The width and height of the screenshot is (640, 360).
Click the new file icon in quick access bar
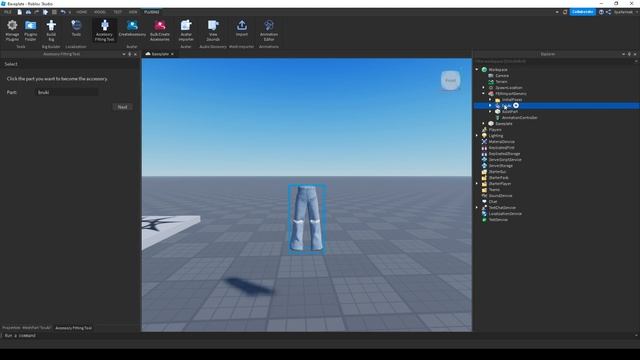pyautogui.click(x=20, y=12)
